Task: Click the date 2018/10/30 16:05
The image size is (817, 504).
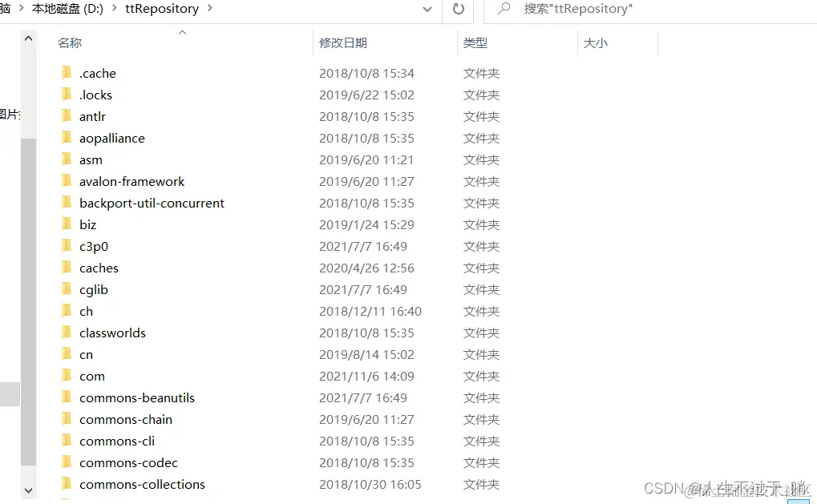Action: 370,484
